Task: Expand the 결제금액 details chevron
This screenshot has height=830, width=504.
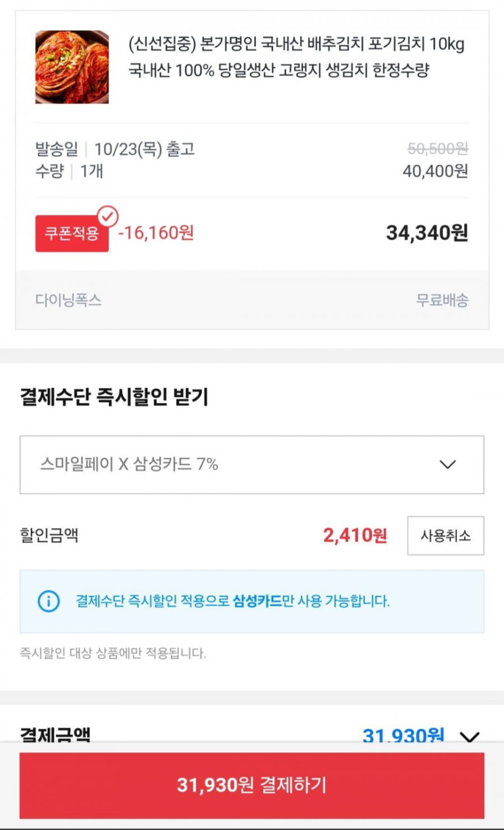Action: [x=469, y=736]
